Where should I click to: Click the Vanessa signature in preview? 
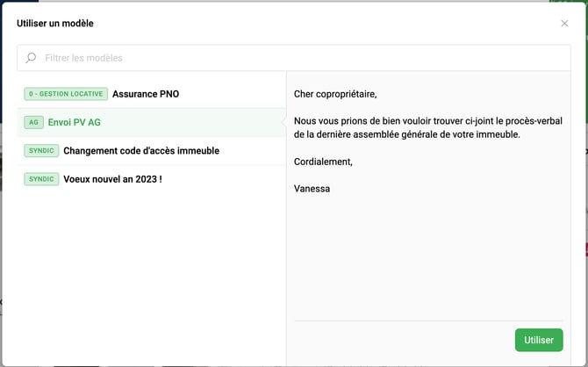pyautogui.click(x=312, y=188)
